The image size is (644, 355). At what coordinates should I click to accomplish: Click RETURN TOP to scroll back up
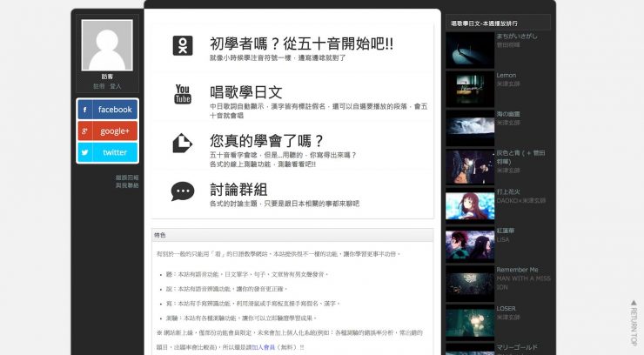pyautogui.click(x=634, y=322)
